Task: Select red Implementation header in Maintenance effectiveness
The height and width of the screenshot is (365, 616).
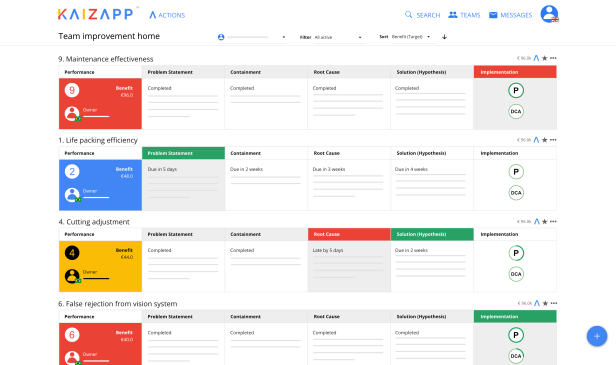Action: [515, 72]
